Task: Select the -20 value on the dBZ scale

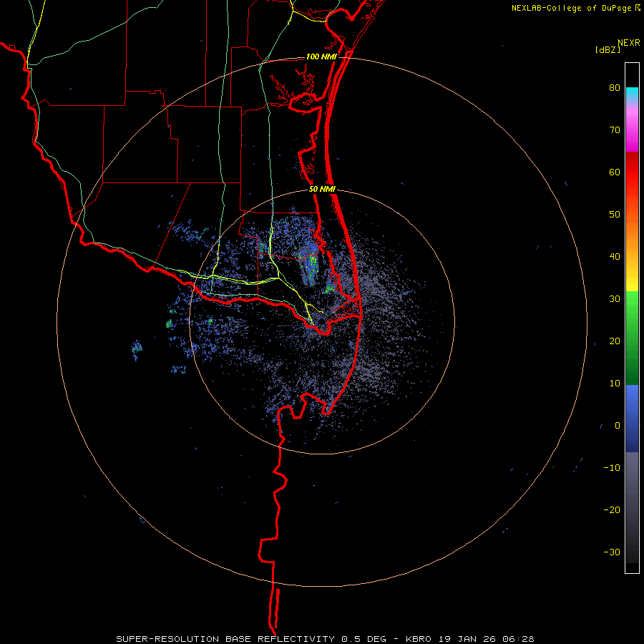Action: coord(612,510)
